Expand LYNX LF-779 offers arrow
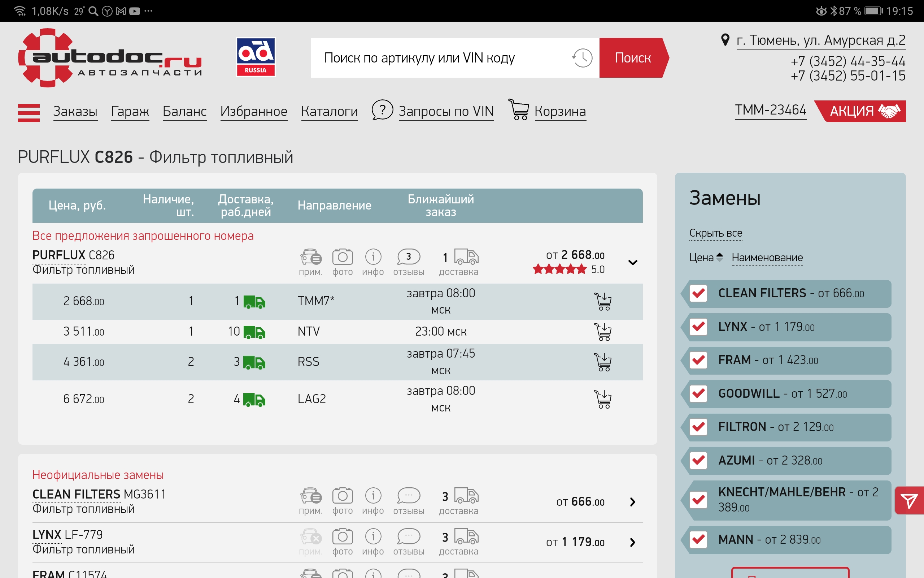 point(633,543)
